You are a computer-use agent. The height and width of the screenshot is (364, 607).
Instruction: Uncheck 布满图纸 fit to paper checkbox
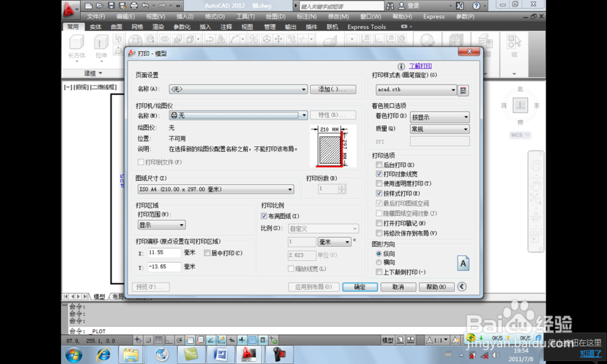tap(264, 216)
